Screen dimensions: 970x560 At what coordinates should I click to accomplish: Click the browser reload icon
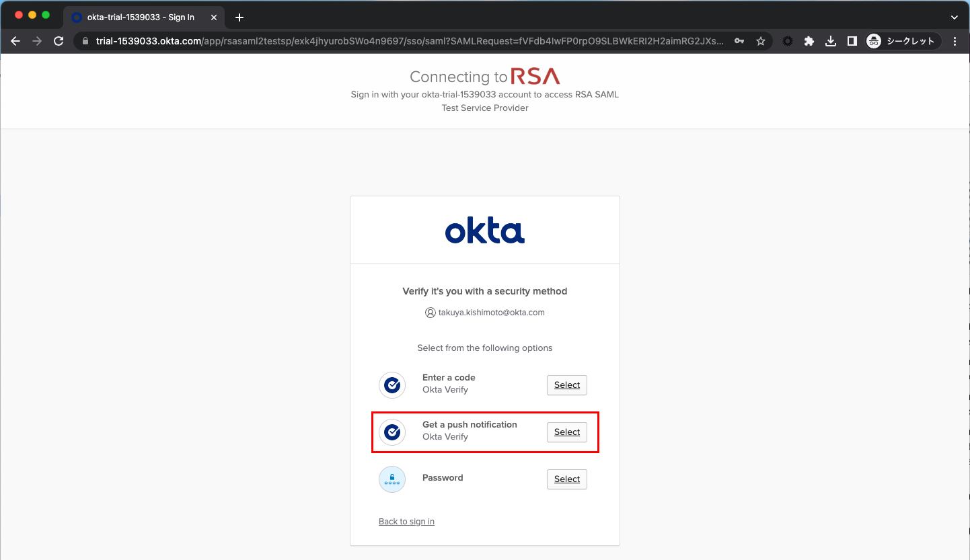click(x=59, y=41)
